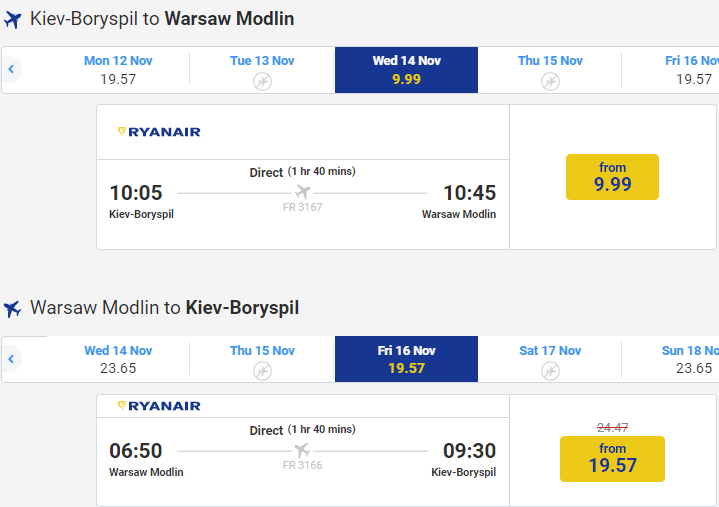
Task: Show earlier return dates with left chevron
Action: tap(11, 358)
